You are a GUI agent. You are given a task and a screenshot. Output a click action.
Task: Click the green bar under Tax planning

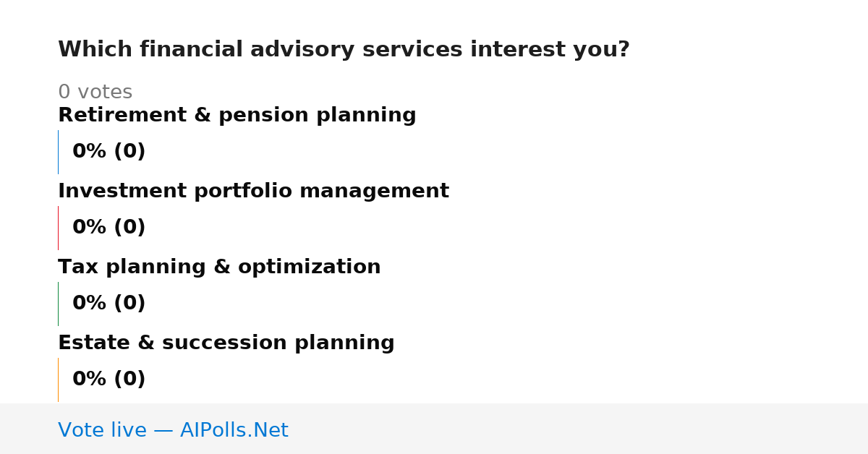coord(58,304)
